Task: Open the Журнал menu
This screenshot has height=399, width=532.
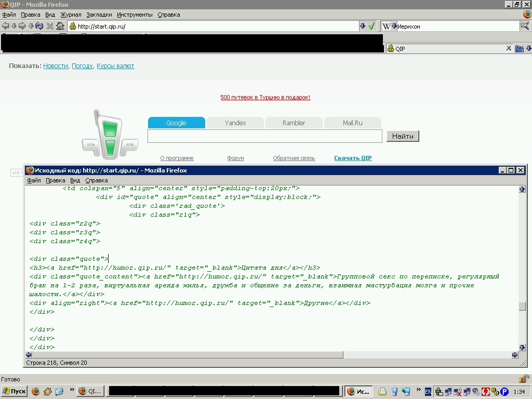Action: click(x=71, y=15)
